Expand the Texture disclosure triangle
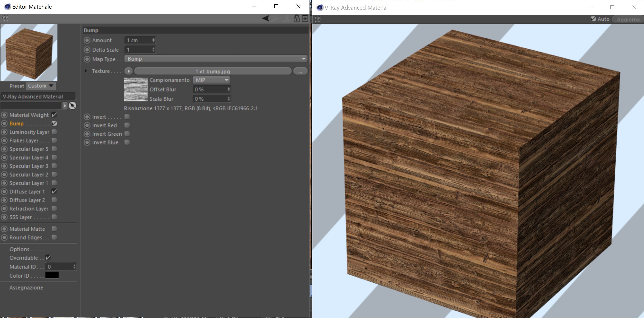The image size is (644, 318). pyautogui.click(x=86, y=71)
